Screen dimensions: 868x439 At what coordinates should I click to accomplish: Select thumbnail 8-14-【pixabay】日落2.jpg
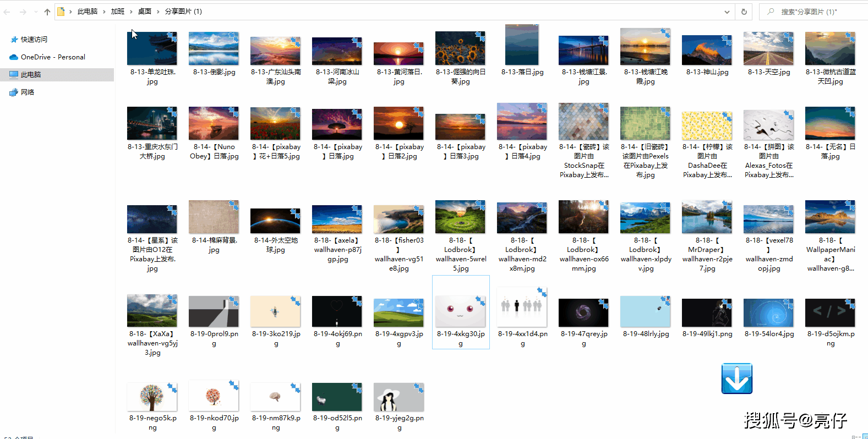(398, 123)
